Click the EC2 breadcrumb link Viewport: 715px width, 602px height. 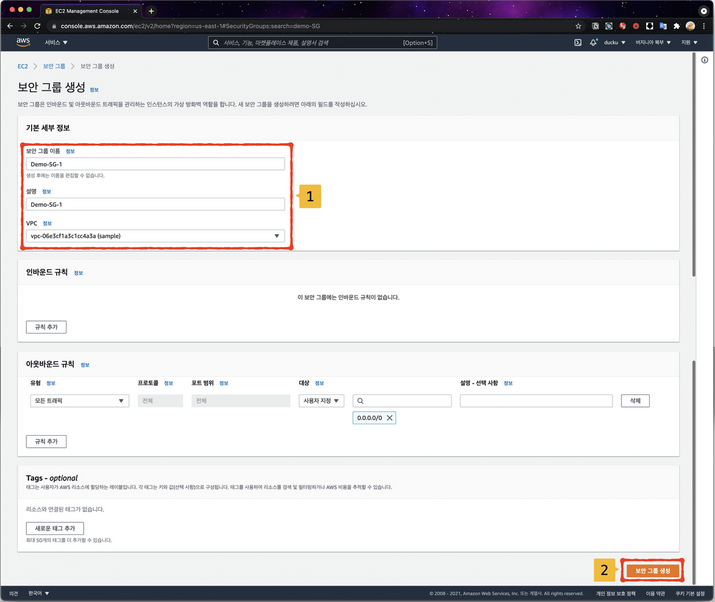click(23, 65)
